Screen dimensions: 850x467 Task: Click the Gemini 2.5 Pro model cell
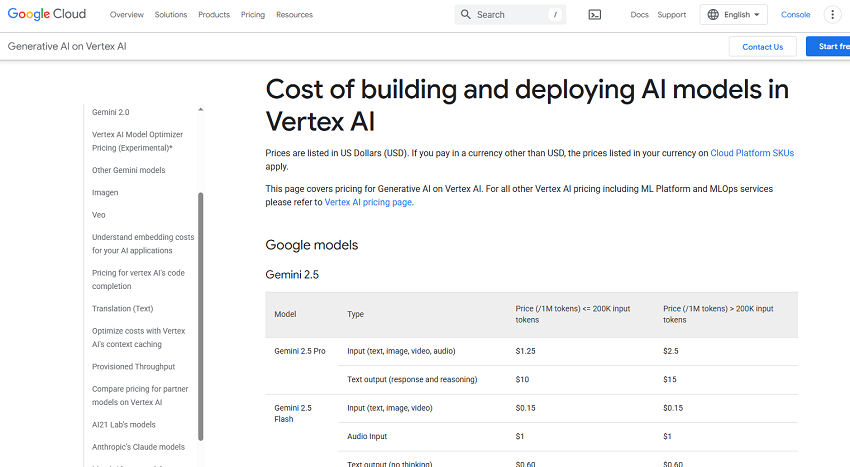click(300, 351)
